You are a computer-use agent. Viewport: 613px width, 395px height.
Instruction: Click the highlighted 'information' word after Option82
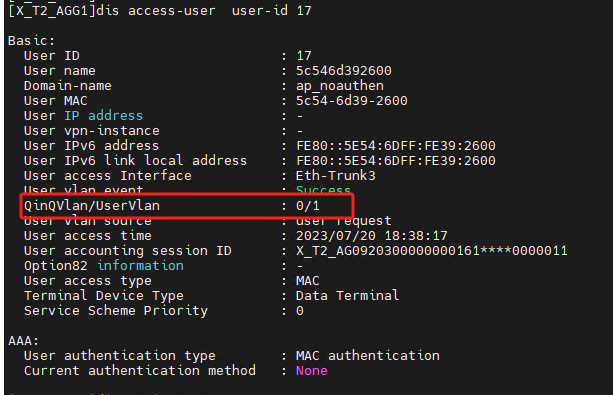click(x=140, y=266)
